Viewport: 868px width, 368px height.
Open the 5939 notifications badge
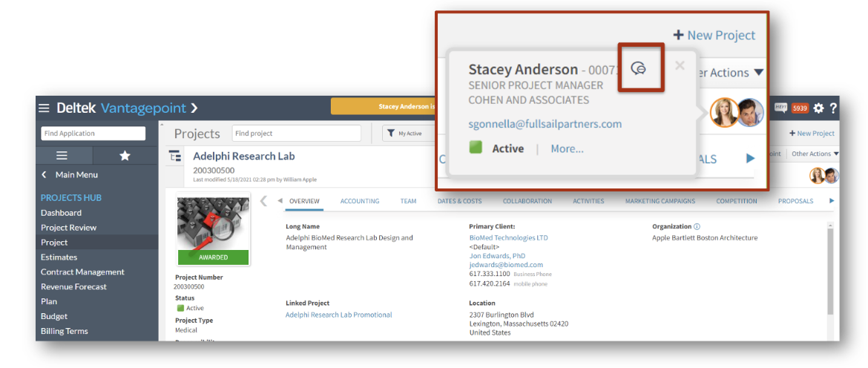(x=800, y=108)
